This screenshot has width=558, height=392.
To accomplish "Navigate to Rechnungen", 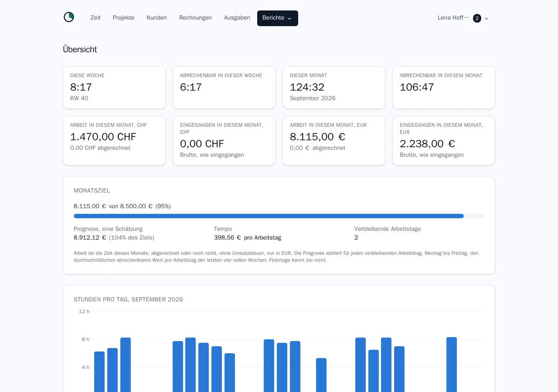I will coord(195,18).
